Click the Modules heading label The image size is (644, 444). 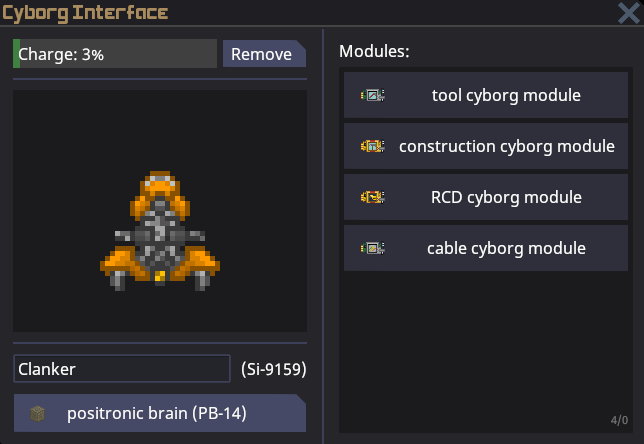tap(374, 51)
